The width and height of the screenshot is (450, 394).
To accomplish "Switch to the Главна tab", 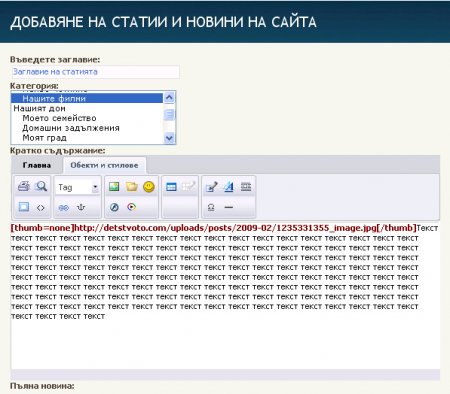I will click(x=37, y=165).
